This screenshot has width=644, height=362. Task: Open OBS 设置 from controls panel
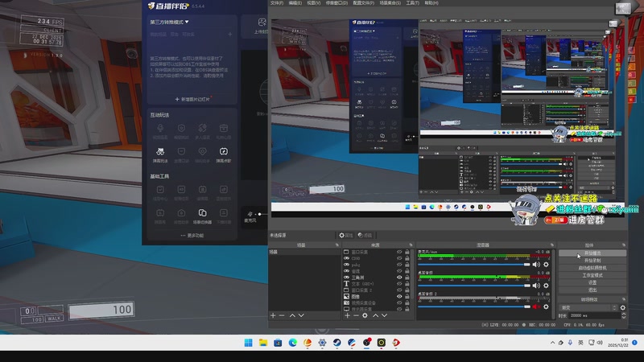[592, 283]
